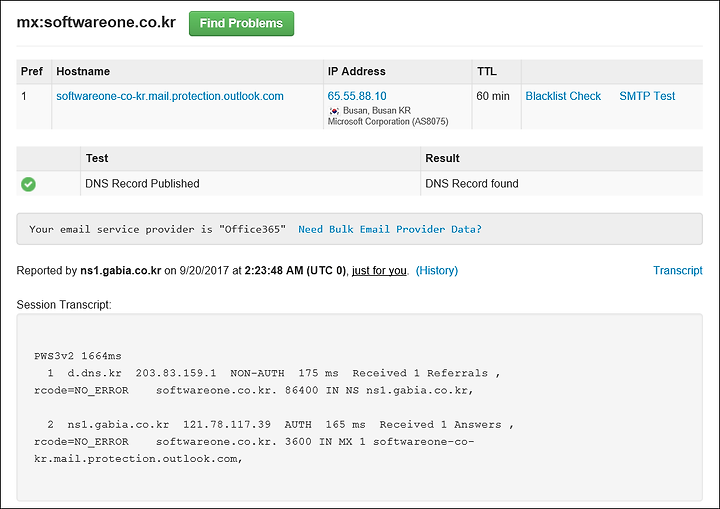Viewport: 720px width, 509px height.
Task: Click the Session Transcript label
Action: pos(64,305)
